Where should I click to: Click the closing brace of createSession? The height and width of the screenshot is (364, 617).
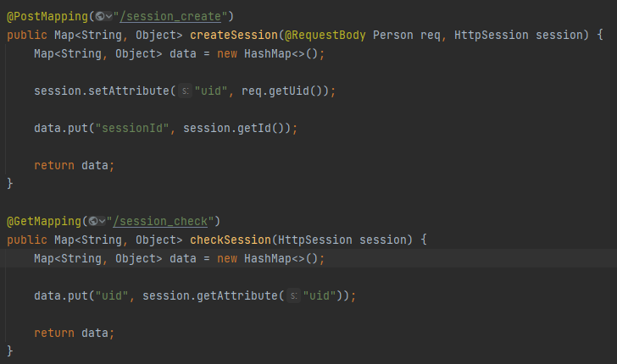(x=10, y=184)
